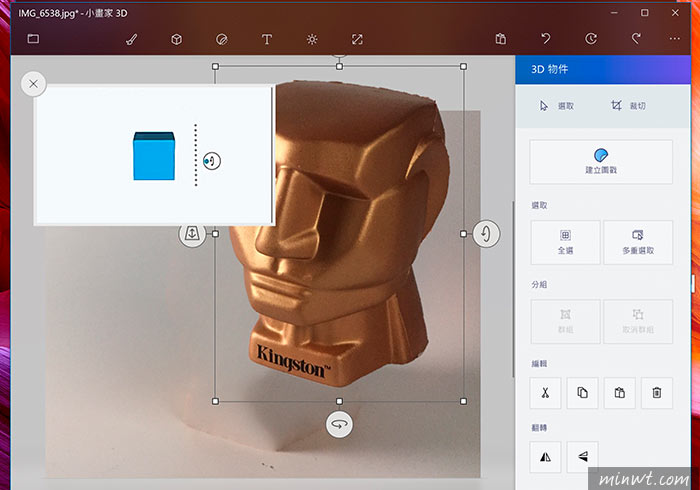Switch to the Crop tool in the side panel
This screenshot has height=490, width=700.
point(628,106)
